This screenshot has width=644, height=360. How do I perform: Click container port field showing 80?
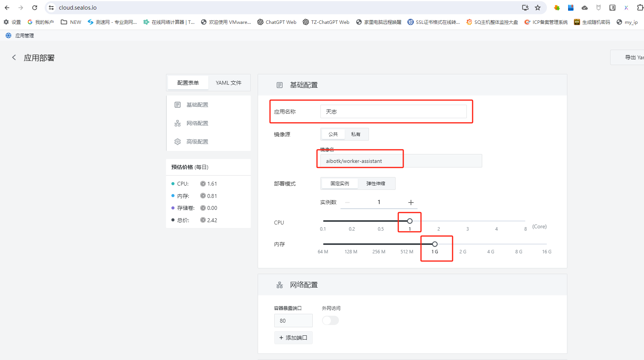click(293, 321)
